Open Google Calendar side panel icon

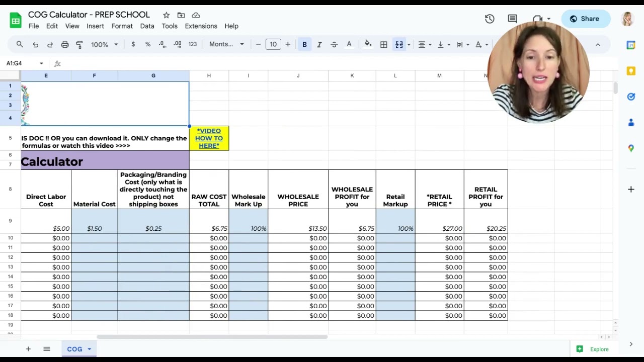[x=631, y=45]
